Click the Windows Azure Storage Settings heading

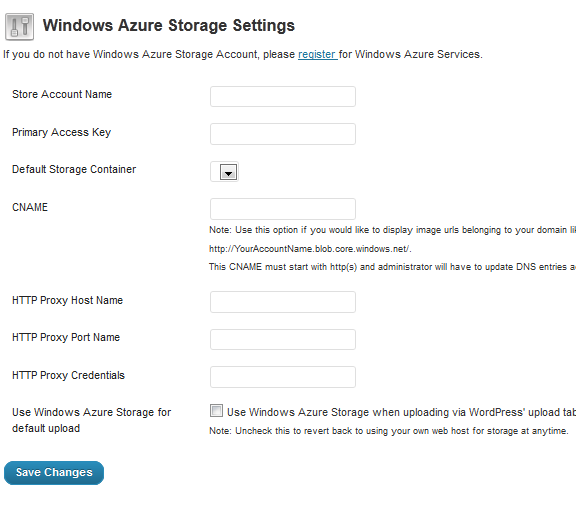click(169, 26)
